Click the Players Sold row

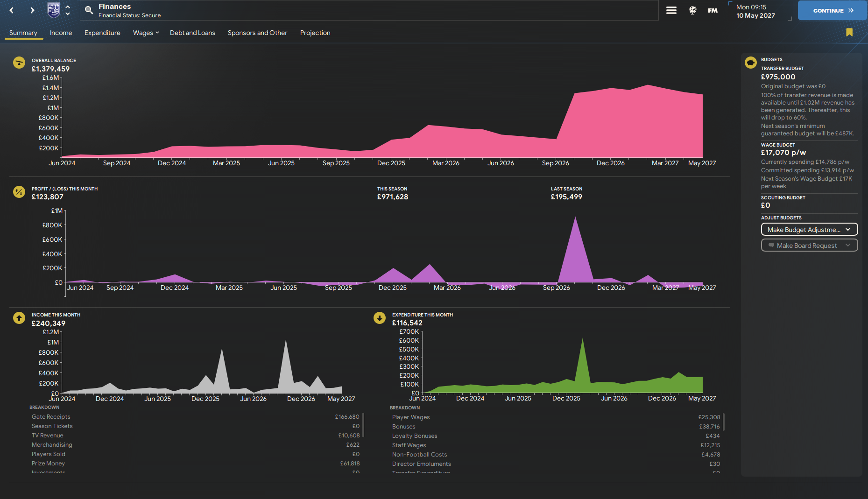click(196, 454)
